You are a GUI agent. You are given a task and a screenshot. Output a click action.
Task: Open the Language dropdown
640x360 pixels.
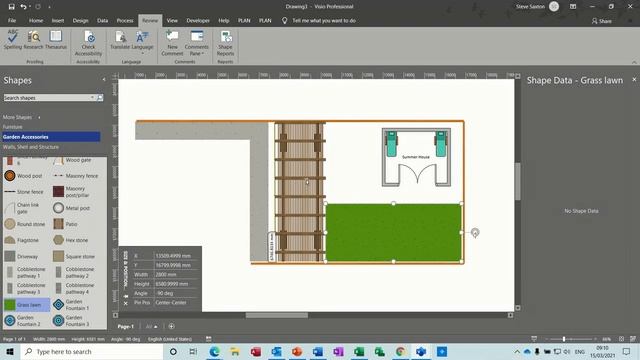click(x=142, y=41)
